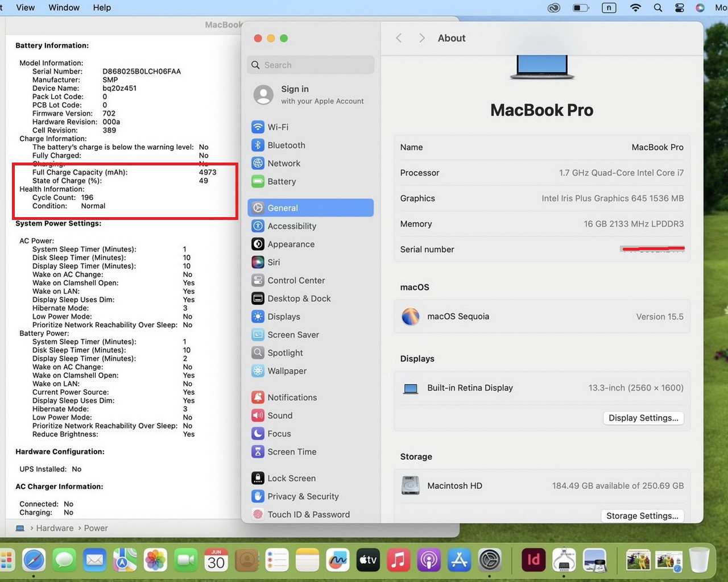Launch Safari from the Dock
728x582 pixels.
click(x=34, y=560)
